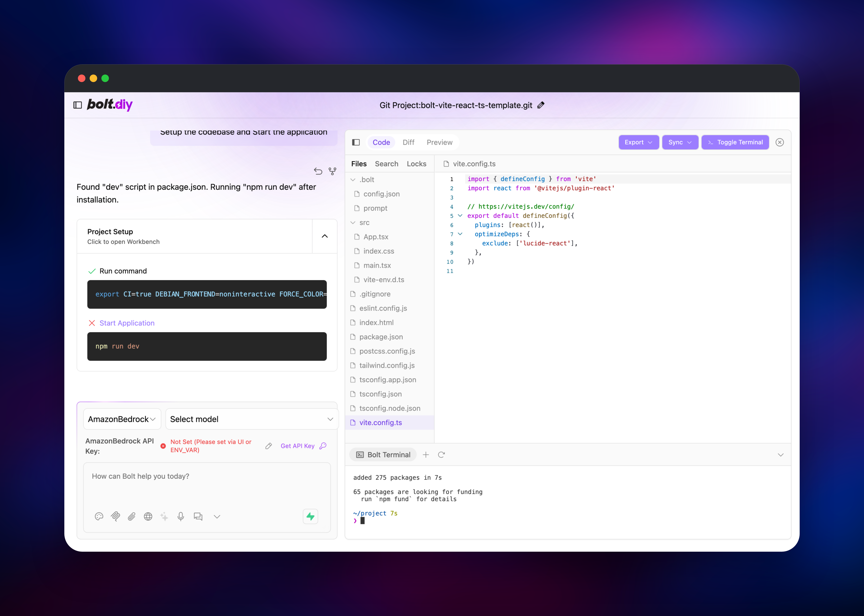Collapse model settings chevron in prompt toolbar
Image resolution: width=864 pixels, height=616 pixels.
217,517
